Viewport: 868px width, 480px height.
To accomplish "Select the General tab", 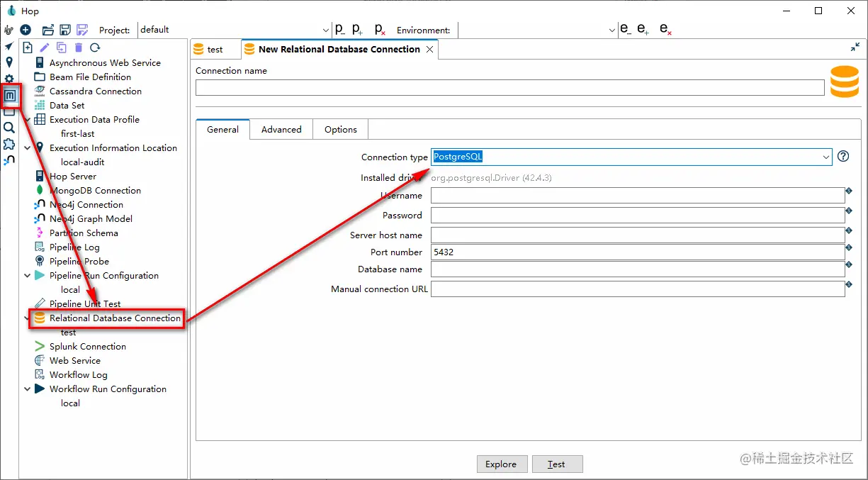I will pyautogui.click(x=222, y=129).
